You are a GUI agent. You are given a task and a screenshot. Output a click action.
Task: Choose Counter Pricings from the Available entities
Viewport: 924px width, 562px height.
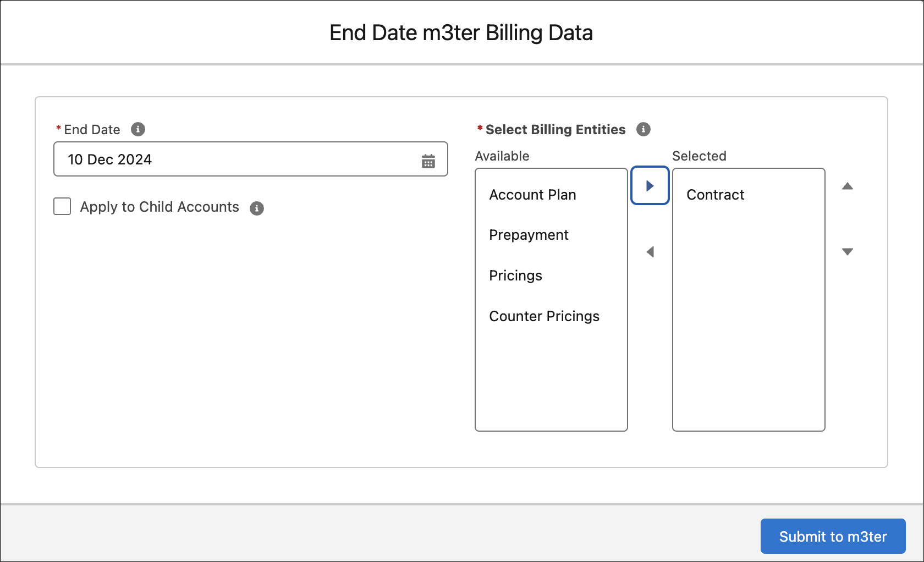(x=544, y=316)
